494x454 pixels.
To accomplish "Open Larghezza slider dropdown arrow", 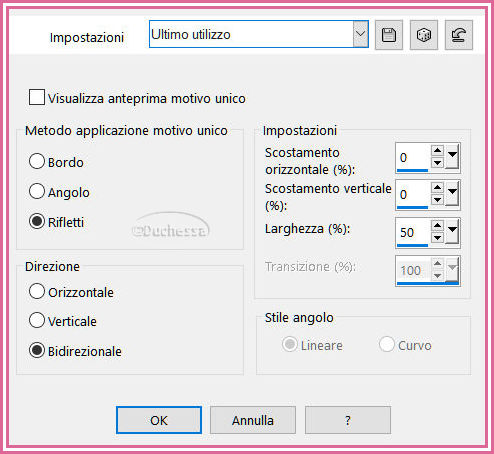I will click(x=452, y=230).
